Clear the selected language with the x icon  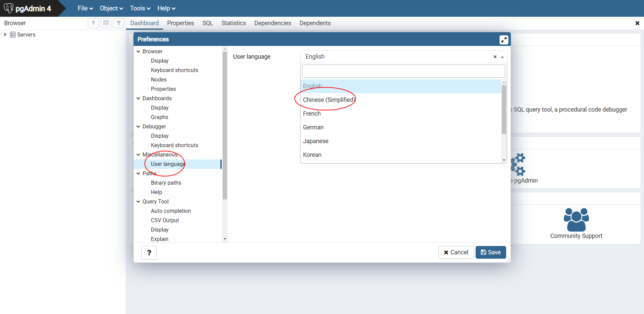tap(495, 57)
